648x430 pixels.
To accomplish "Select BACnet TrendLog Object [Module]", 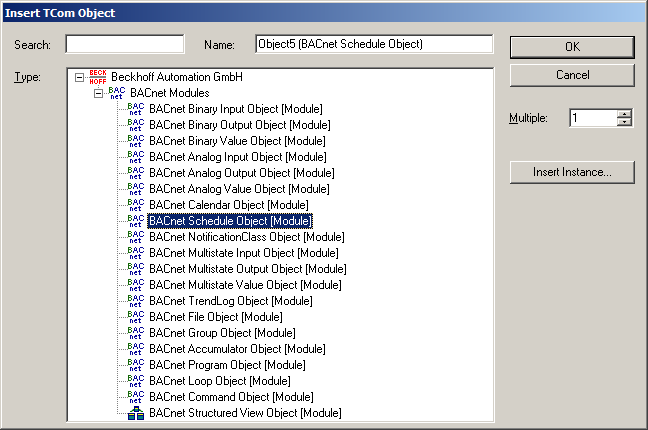I will coord(231,301).
